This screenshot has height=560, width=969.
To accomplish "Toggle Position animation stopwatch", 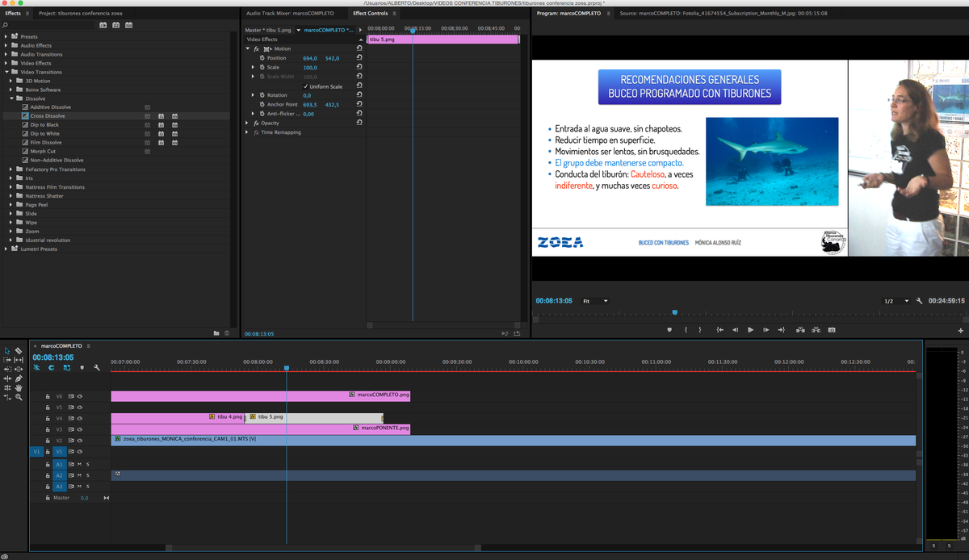I will [262, 58].
